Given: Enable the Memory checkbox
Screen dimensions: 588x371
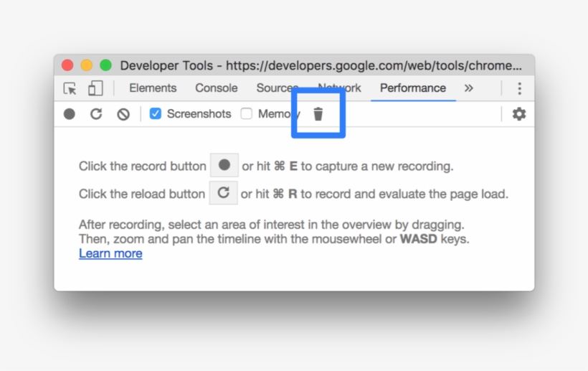Looking at the screenshot, I should point(247,113).
